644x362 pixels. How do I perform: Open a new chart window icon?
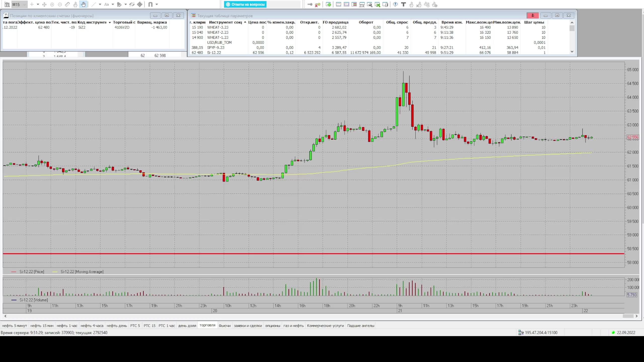click(x=339, y=4)
